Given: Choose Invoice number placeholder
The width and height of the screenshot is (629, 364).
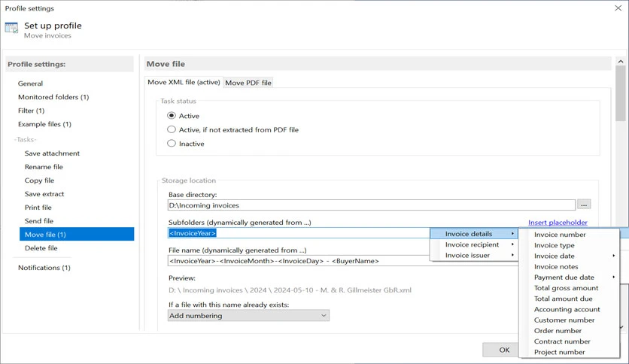Looking at the screenshot, I should tap(570, 235).
